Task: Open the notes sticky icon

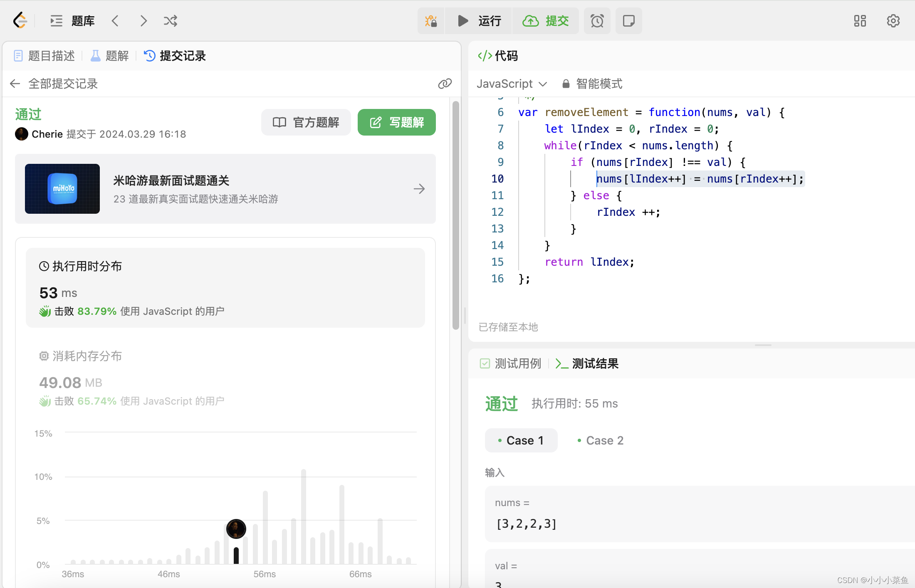Action: [x=628, y=21]
